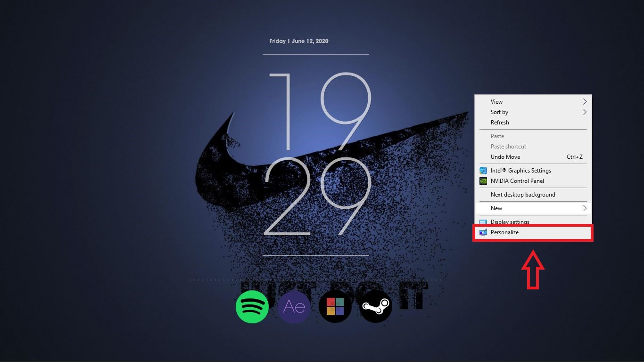The image size is (644, 362).
Task: Click the four colored squares icon
Action: [335, 307]
